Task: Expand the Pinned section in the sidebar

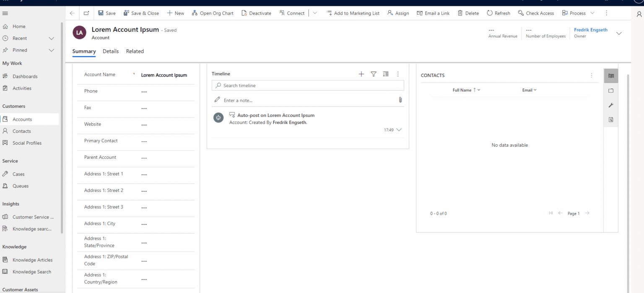Action: [51, 50]
